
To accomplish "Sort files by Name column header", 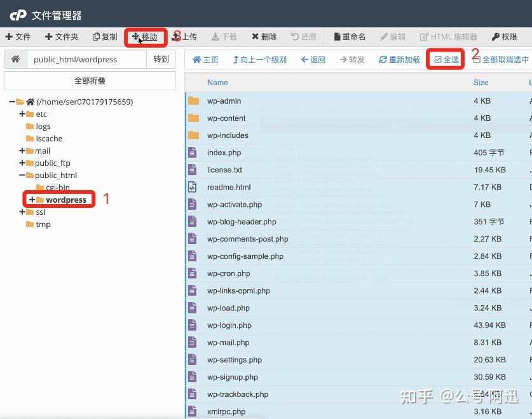I will tap(217, 83).
